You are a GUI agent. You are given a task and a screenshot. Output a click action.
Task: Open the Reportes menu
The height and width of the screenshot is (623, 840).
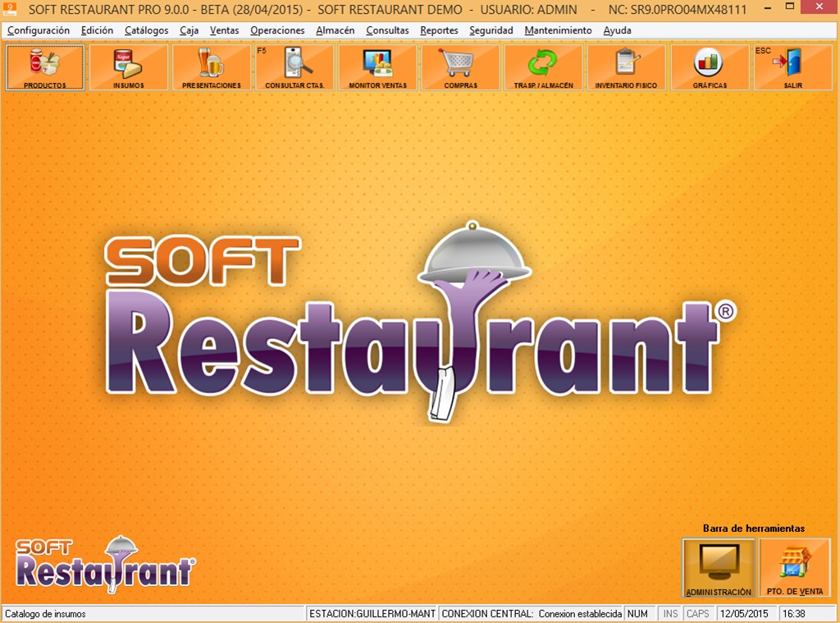click(x=440, y=30)
